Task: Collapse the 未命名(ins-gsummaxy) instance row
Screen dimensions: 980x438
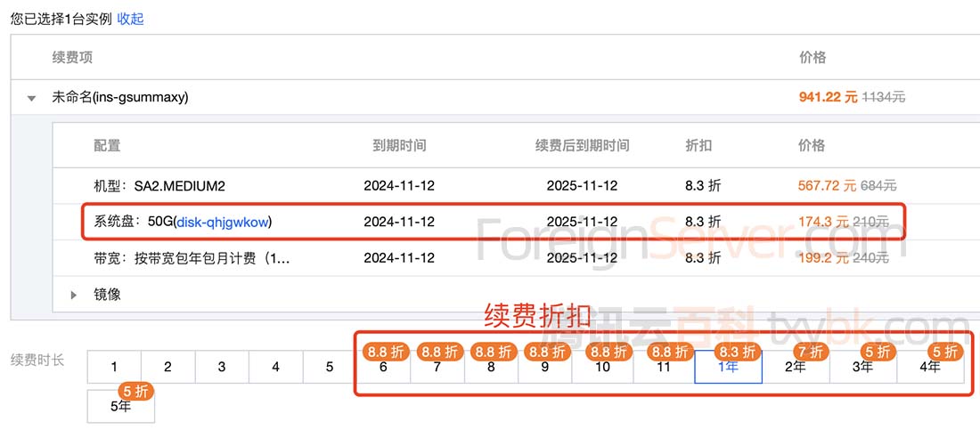Action: click(31, 98)
